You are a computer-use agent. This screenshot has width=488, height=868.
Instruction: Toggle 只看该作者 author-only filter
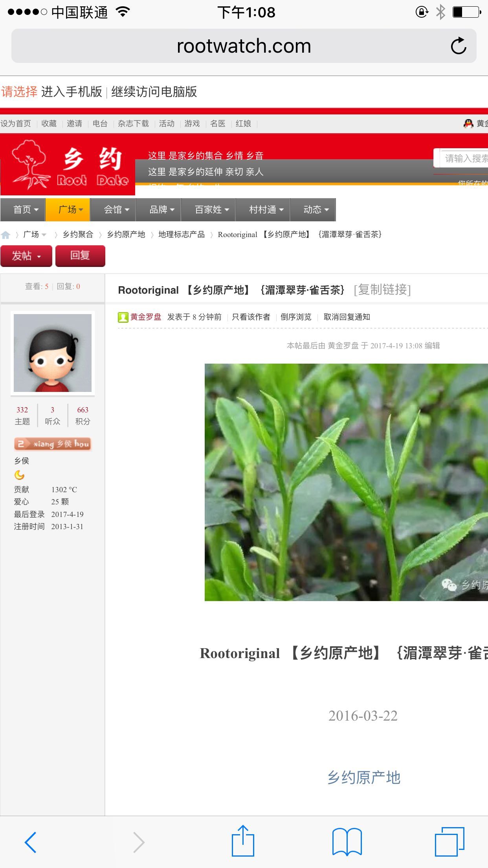251,317
